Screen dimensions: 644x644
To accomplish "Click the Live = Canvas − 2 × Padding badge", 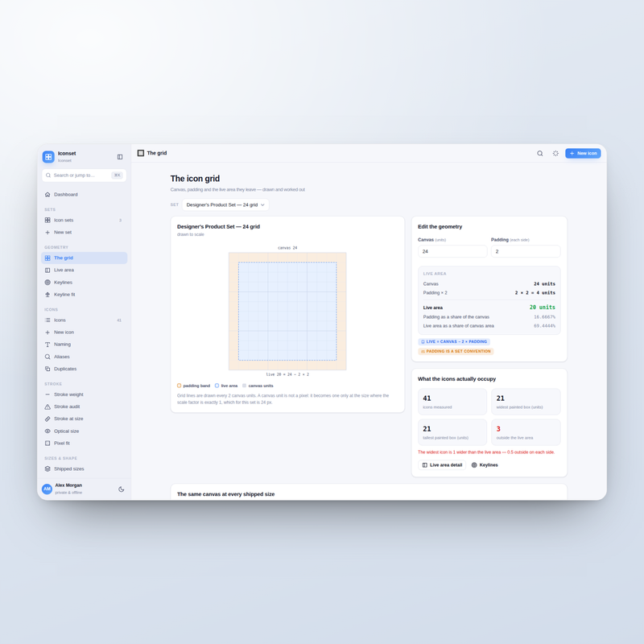I will click(x=454, y=341).
